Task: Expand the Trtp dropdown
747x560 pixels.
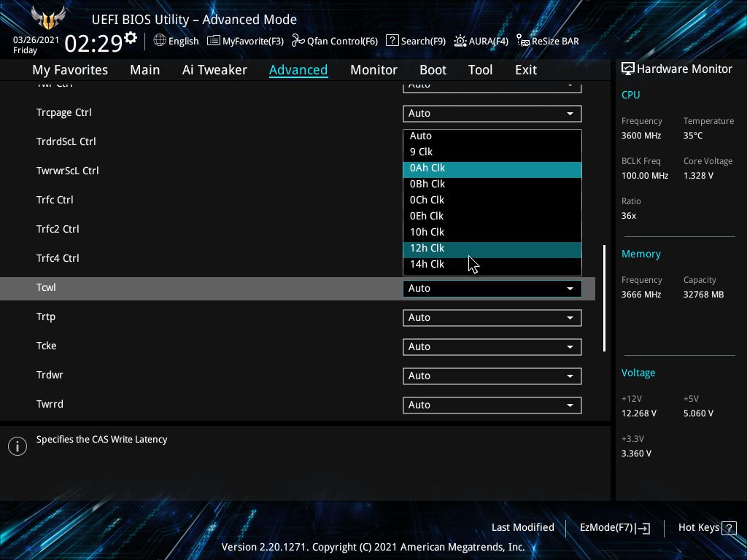Action: tap(492, 318)
